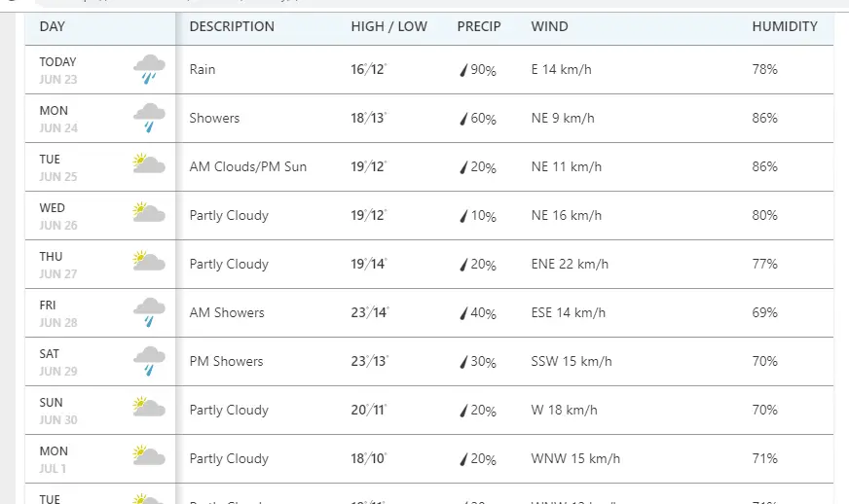Click the weather icon for Thu Jun 27
The width and height of the screenshot is (849, 504).
pos(149,261)
